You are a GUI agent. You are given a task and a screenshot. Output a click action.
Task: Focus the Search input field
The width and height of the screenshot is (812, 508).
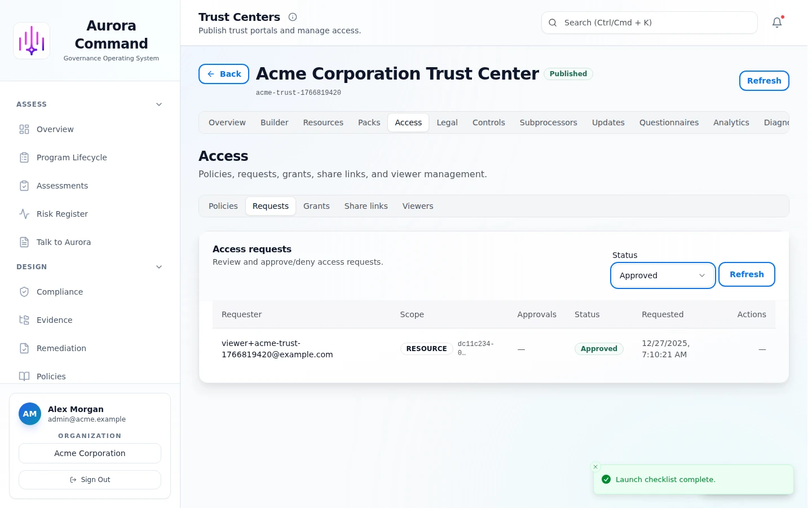point(654,23)
